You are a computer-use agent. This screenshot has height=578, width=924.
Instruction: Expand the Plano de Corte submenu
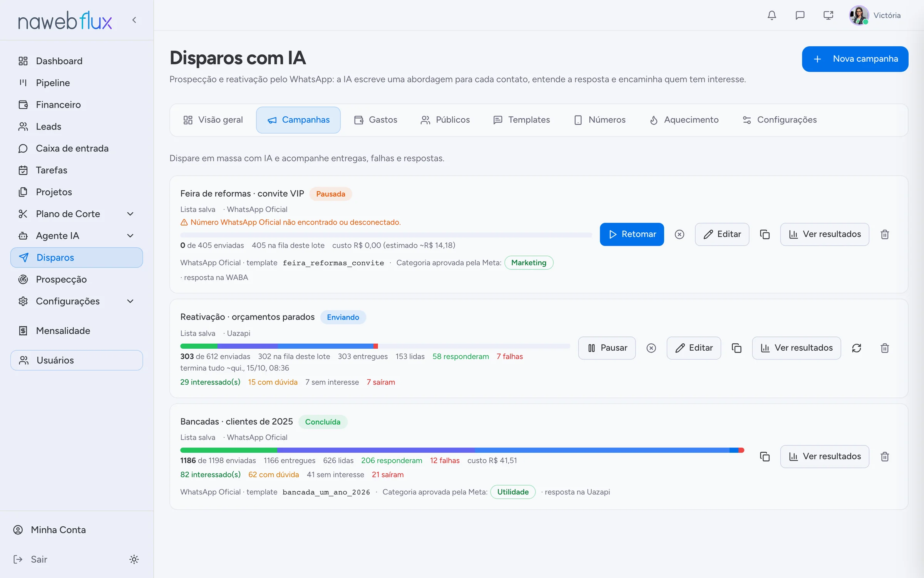click(130, 214)
